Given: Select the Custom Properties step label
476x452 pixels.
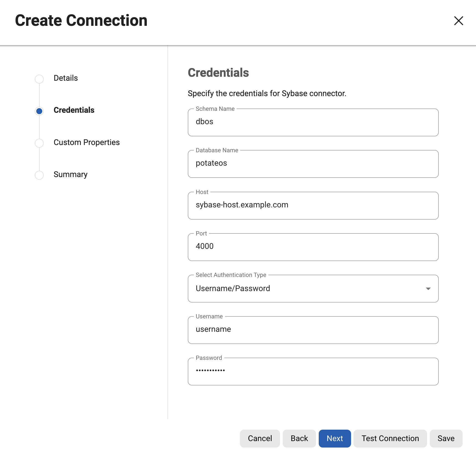Looking at the screenshot, I should pyautogui.click(x=86, y=142).
